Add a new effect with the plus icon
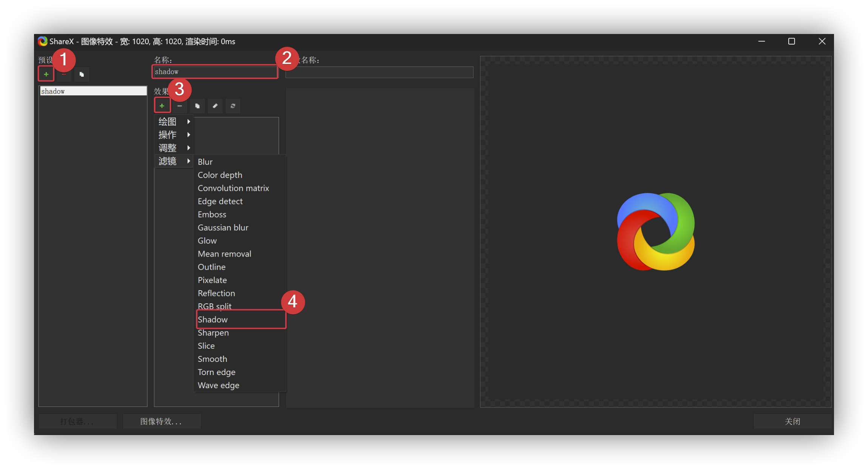868x469 pixels. (162, 106)
